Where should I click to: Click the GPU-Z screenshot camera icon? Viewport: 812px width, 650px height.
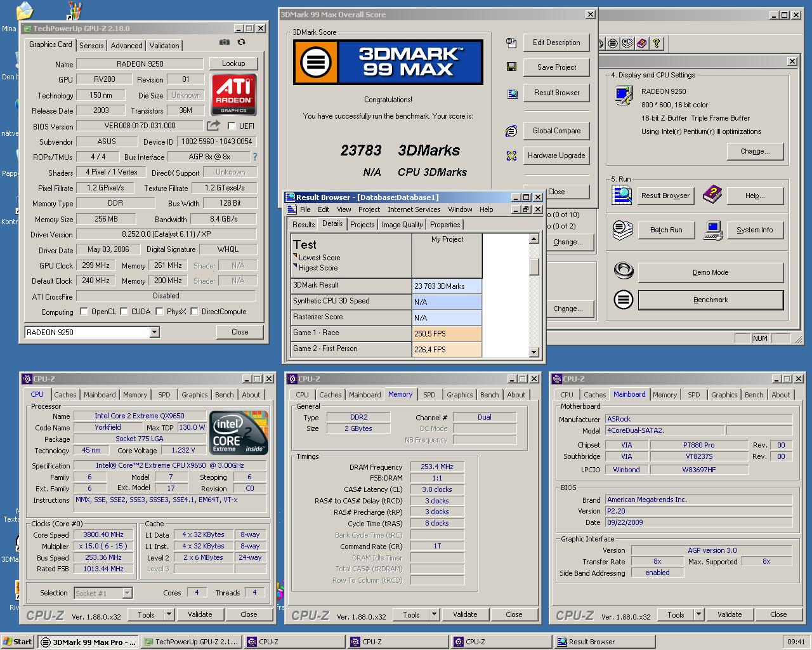[225, 42]
